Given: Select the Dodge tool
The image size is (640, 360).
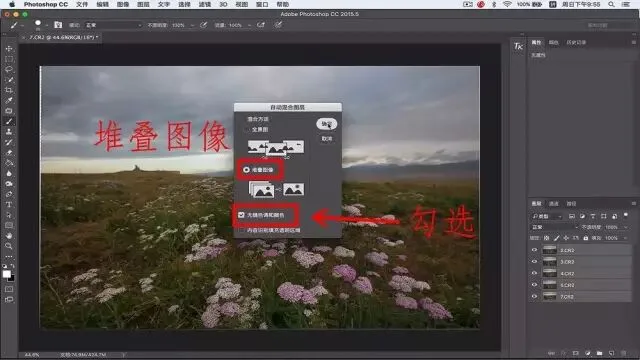Looking at the screenshot, I should [9, 184].
